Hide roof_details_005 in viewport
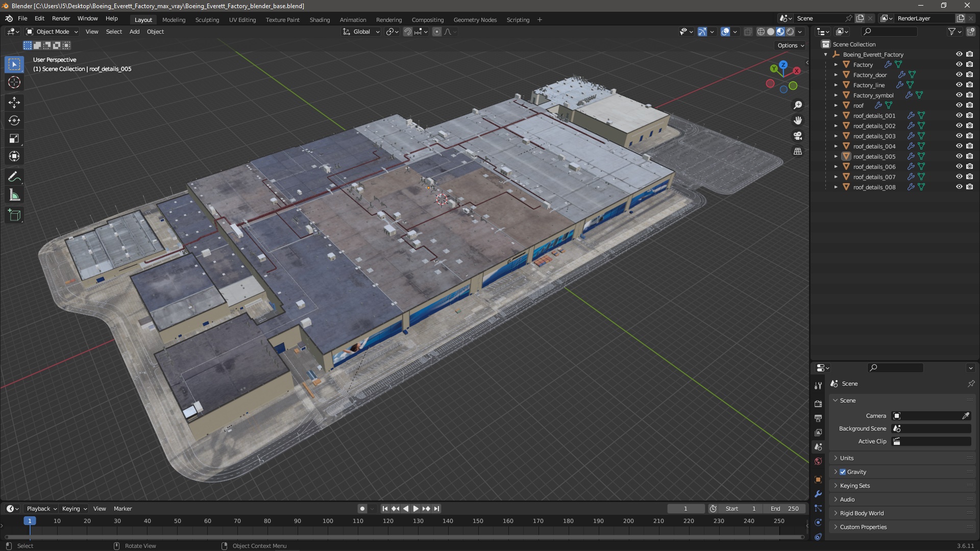This screenshot has width=980, height=551. (x=959, y=157)
